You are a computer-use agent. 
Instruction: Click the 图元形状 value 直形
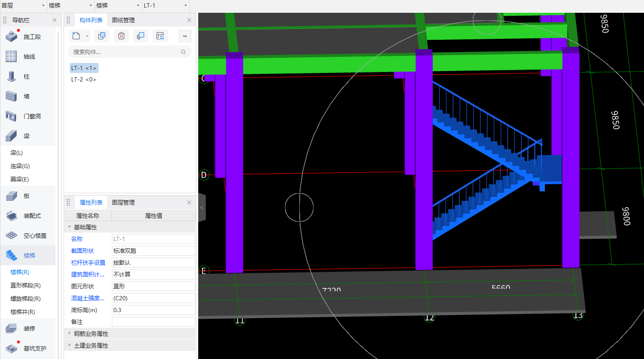point(154,287)
